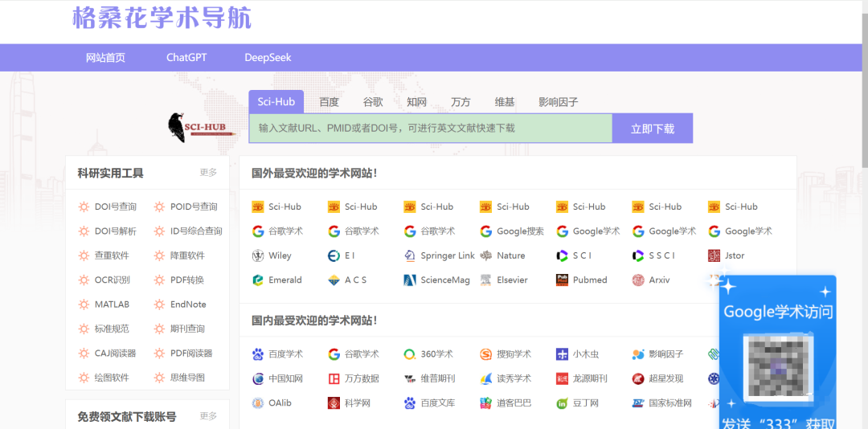Viewport: 868px width, 429px height.
Task: Click 更多 beside 科研实用工具
Action: click(x=208, y=173)
